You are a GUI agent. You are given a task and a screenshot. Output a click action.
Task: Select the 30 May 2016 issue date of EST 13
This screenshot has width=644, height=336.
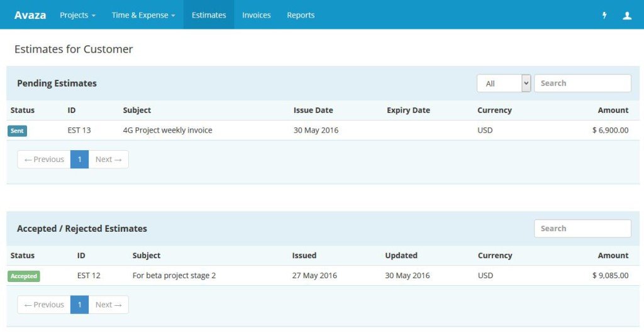(x=316, y=131)
